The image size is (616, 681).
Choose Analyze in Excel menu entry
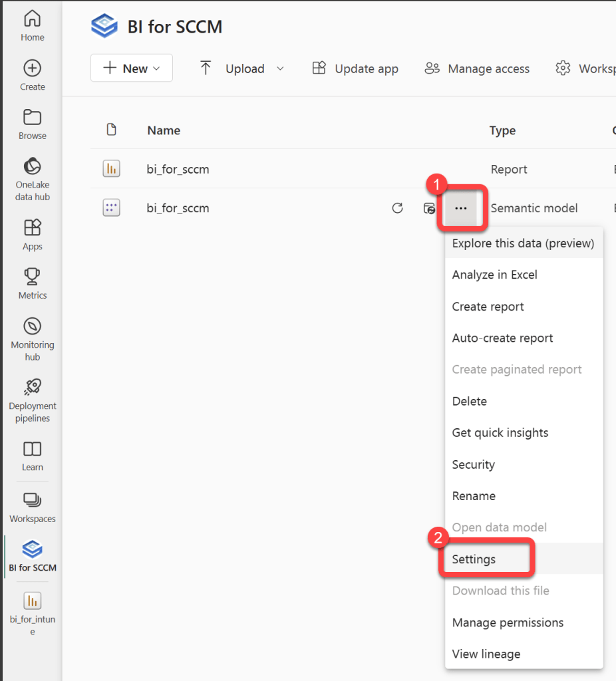[494, 275]
